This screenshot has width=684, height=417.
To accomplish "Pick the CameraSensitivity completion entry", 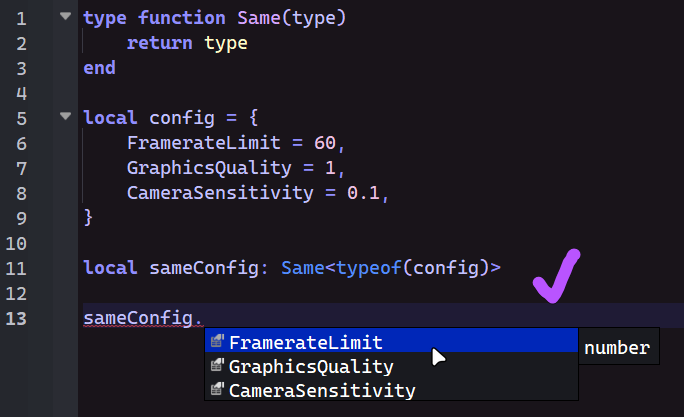I will 322,390.
